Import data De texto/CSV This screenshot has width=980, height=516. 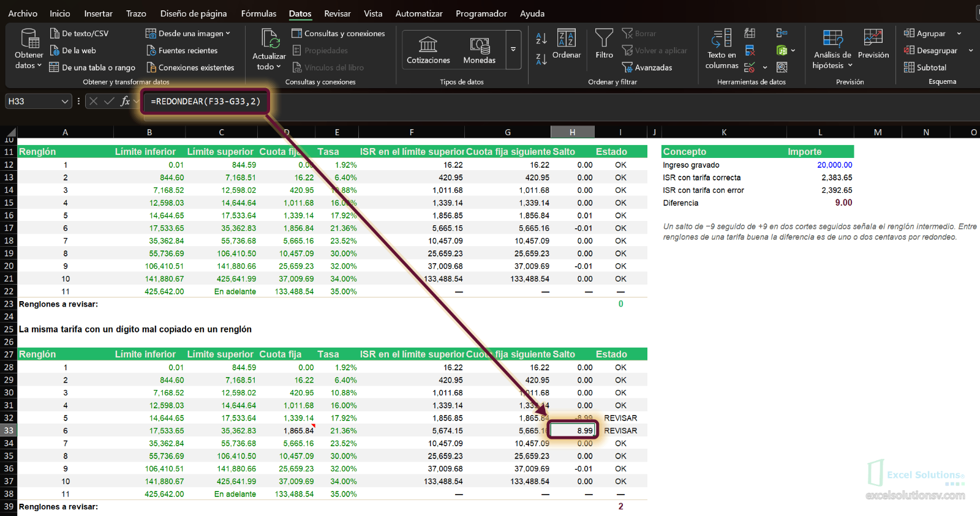[79, 33]
